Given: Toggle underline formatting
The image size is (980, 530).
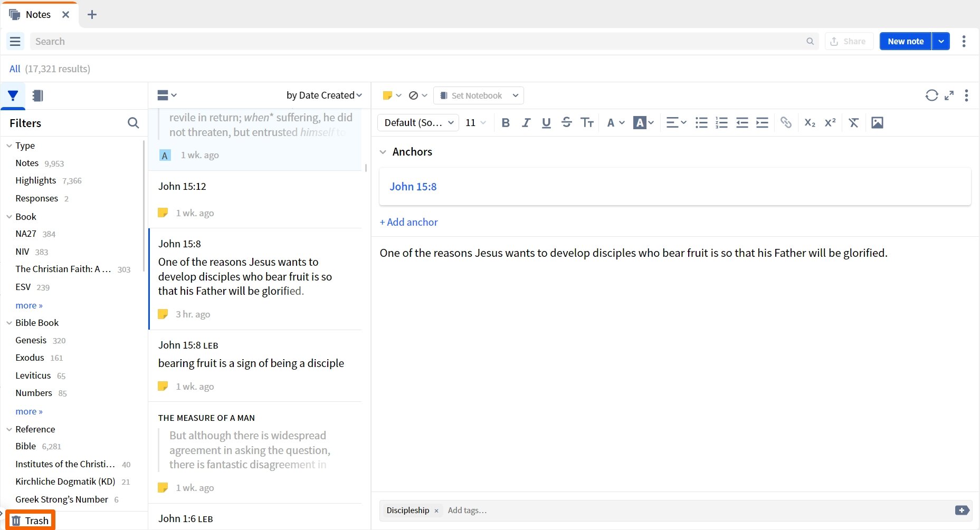Looking at the screenshot, I should 546,123.
